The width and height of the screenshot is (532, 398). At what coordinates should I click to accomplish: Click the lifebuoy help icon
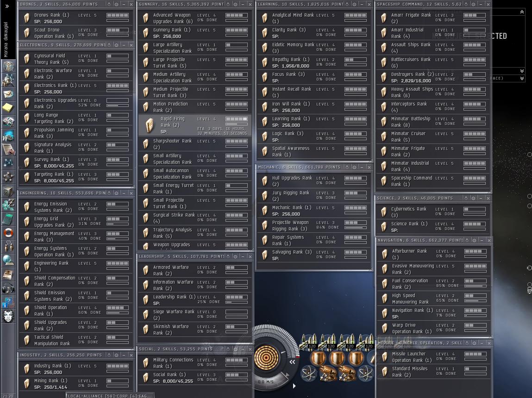pos(8,233)
